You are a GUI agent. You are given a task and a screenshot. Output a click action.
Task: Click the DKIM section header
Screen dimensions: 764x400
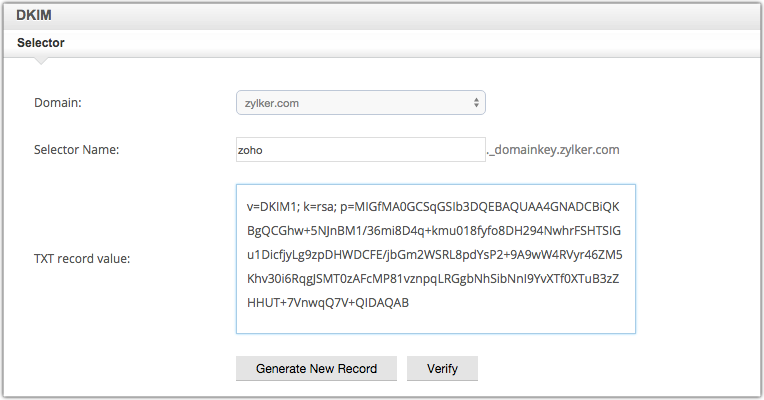point(34,14)
